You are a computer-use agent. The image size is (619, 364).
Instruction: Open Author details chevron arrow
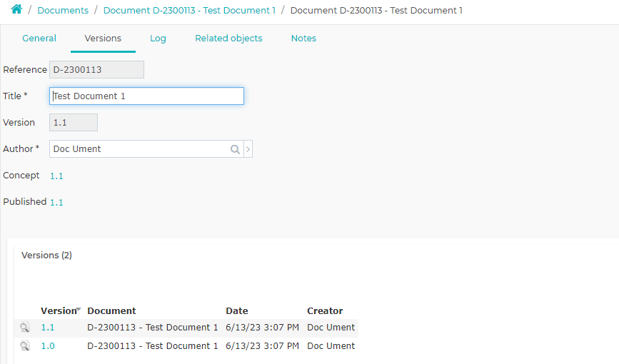(x=248, y=149)
